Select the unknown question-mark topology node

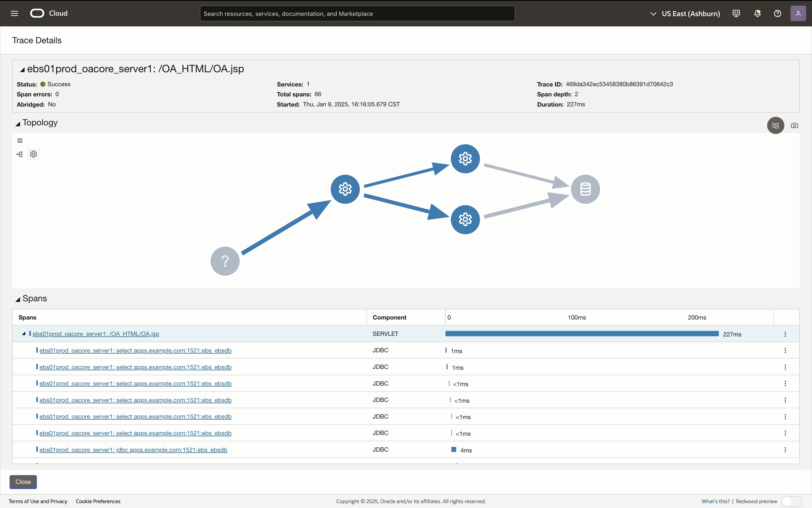(225, 261)
